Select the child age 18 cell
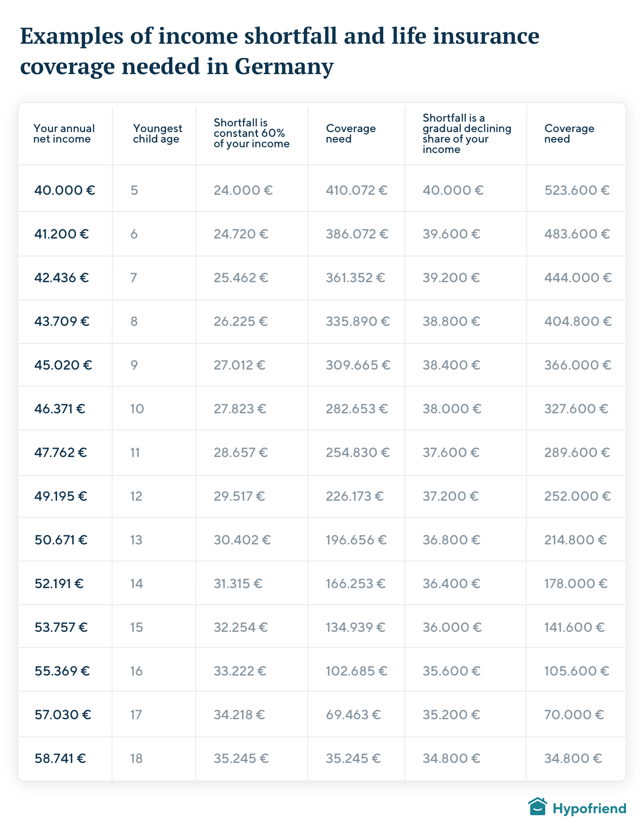This screenshot has height=838, width=644. (136, 759)
